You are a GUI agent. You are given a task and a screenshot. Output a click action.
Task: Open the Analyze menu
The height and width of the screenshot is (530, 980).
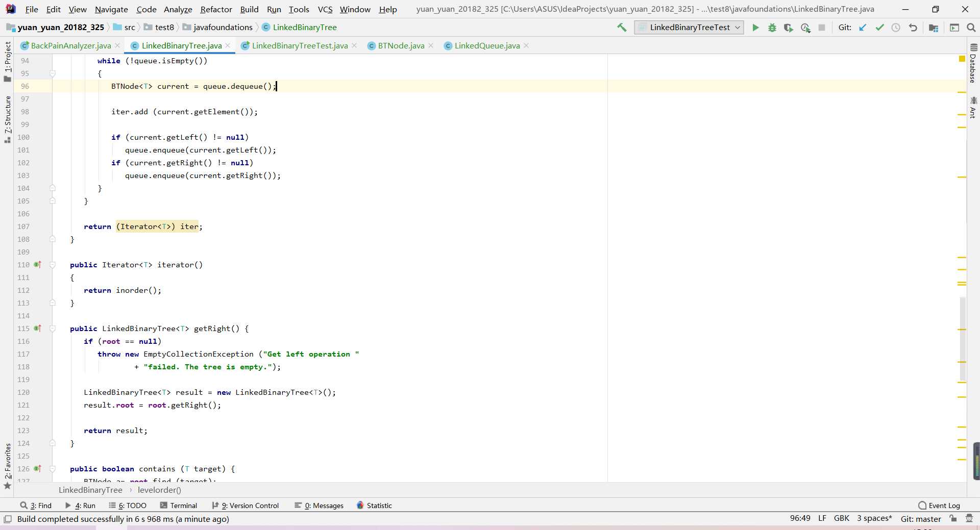[x=178, y=9]
